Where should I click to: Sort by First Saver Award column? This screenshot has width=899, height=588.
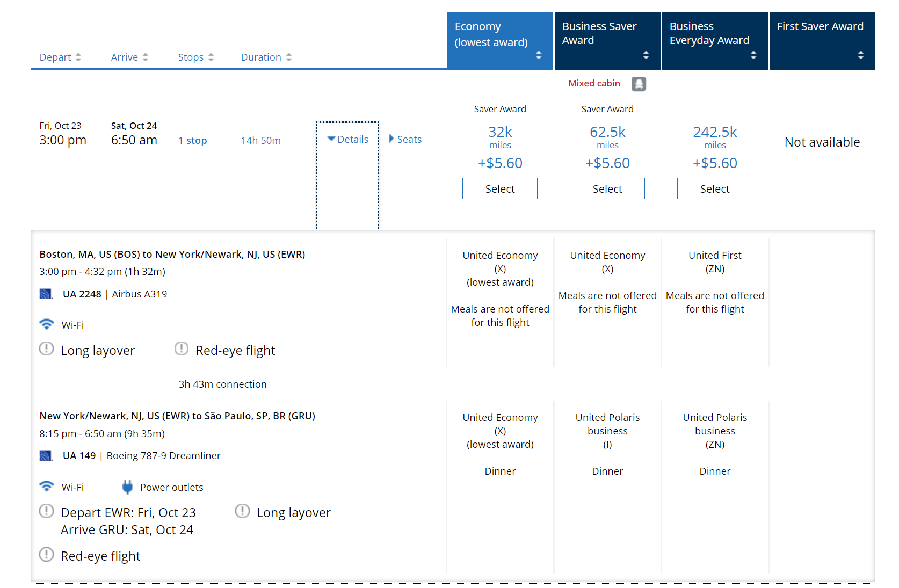click(822, 41)
